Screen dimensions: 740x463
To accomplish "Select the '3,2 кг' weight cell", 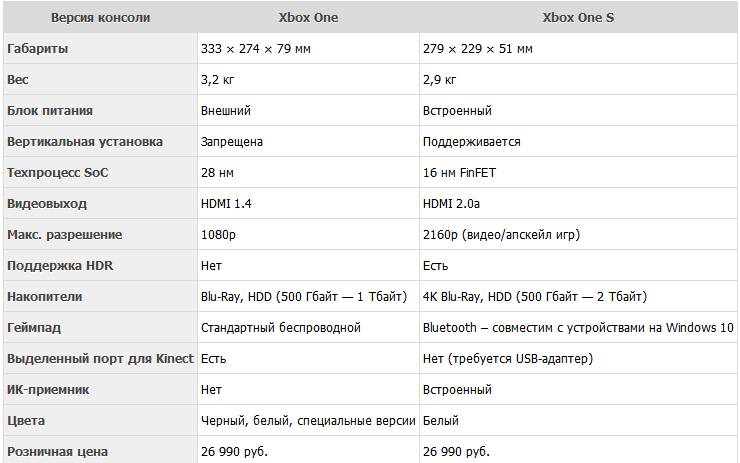I will tap(219, 79).
